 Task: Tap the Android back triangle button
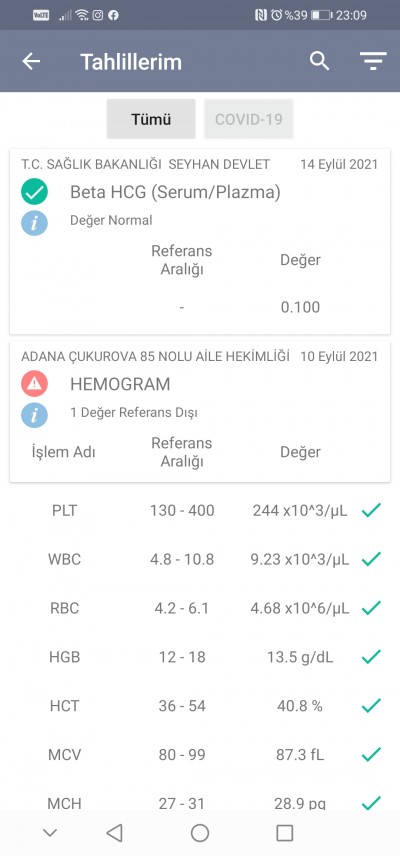[x=114, y=833]
